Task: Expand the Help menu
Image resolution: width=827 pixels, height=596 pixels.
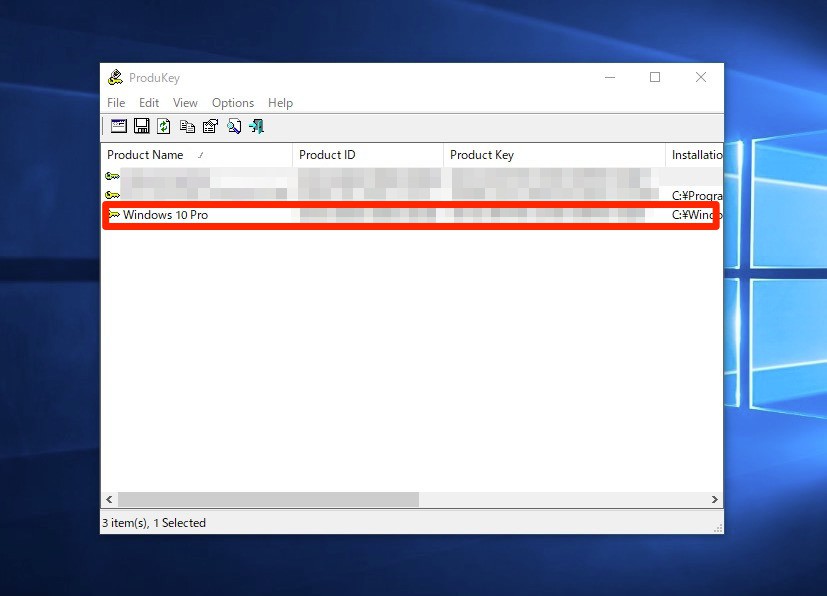Action: 280,103
